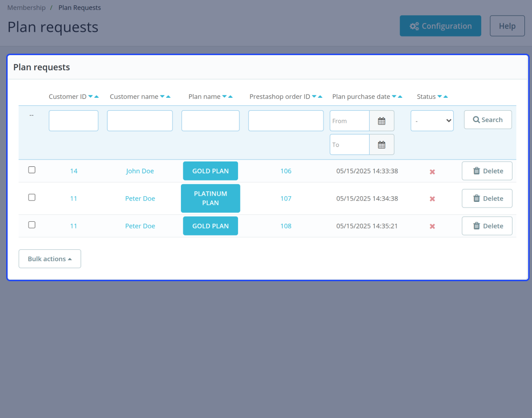Delete the order 107 request

[487, 199]
